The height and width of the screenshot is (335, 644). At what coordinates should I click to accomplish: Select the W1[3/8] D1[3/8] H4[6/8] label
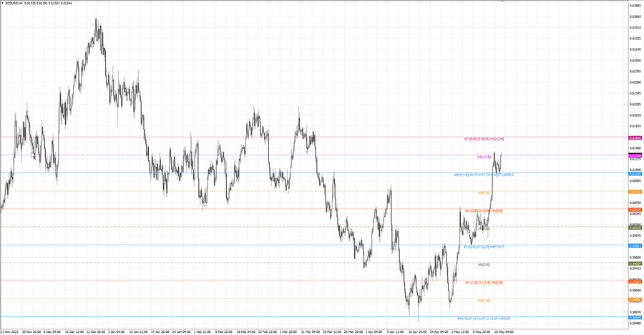(x=484, y=211)
